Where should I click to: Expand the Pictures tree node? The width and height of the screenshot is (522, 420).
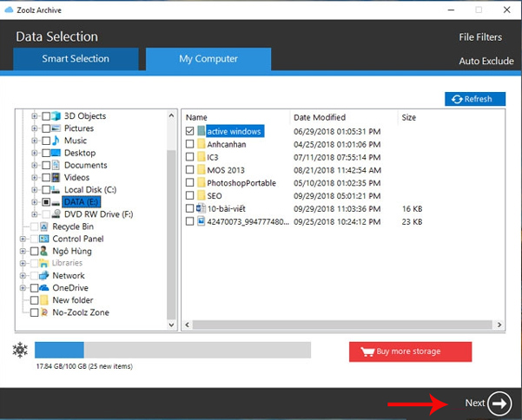coord(34,128)
